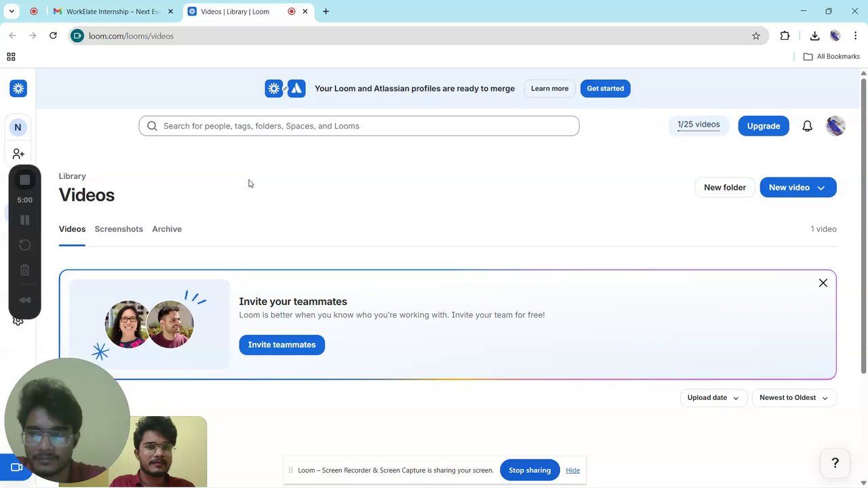Screen dimensions: 868x488
Task: Open the Chrome profile avatar
Action: point(835,36)
